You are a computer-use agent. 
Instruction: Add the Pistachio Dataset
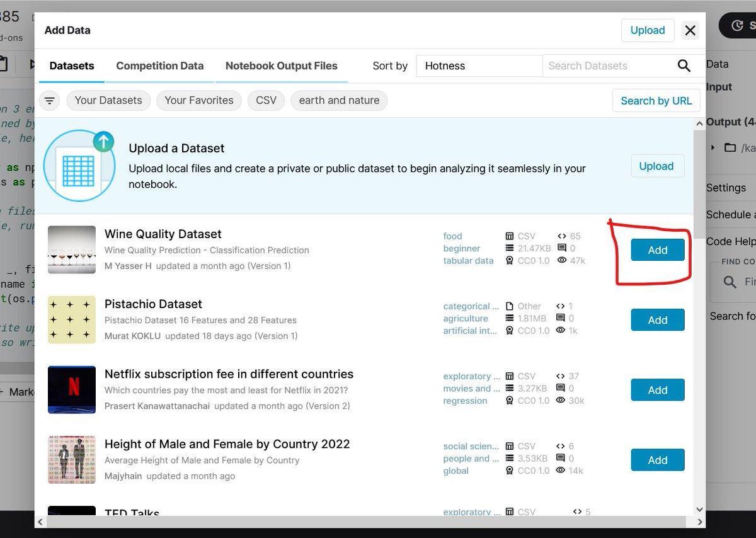(x=658, y=320)
